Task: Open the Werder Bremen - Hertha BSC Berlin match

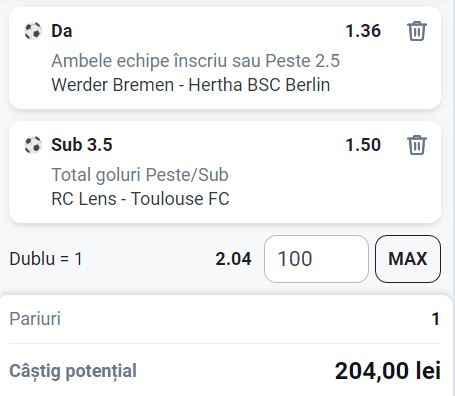Action: pos(191,85)
